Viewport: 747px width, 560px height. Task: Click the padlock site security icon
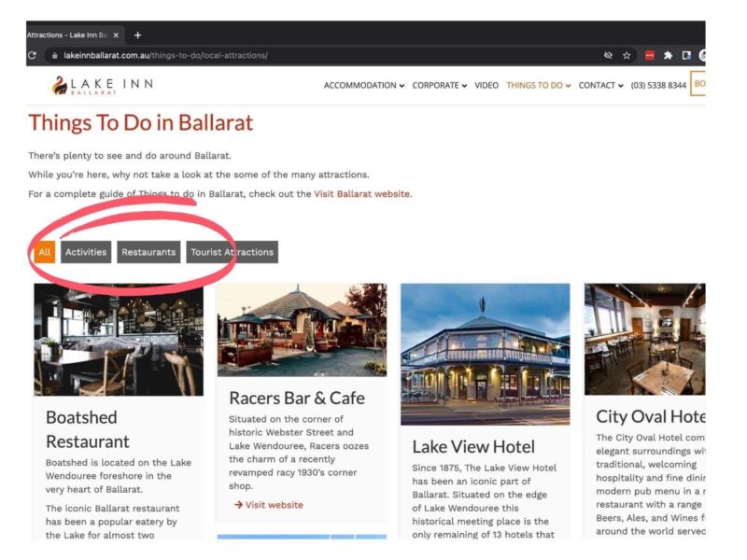click(x=55, y=55)
